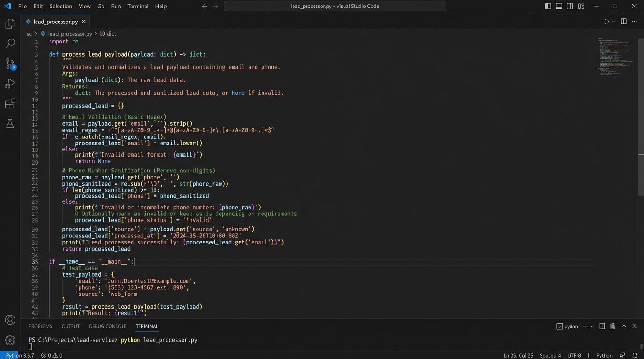This screenshot has width=644, height=359.
Task: Open the terminal profile dropdown chevron
Action: 593,326
